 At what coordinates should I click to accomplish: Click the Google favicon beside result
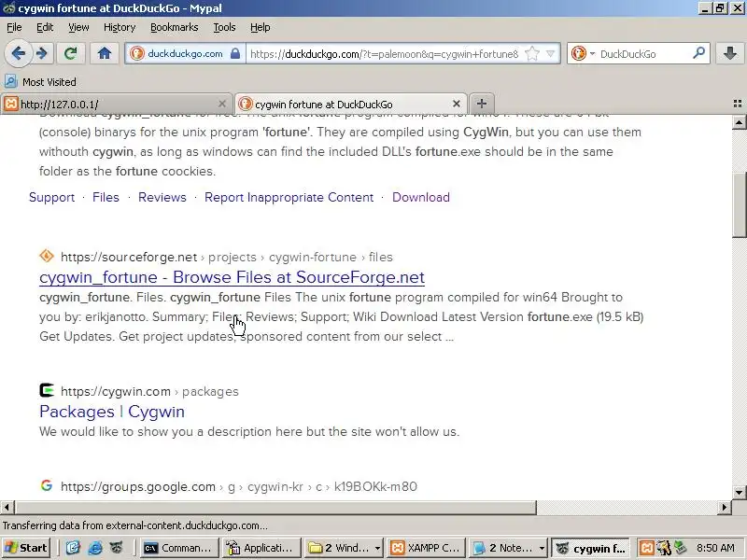(47, 485)
